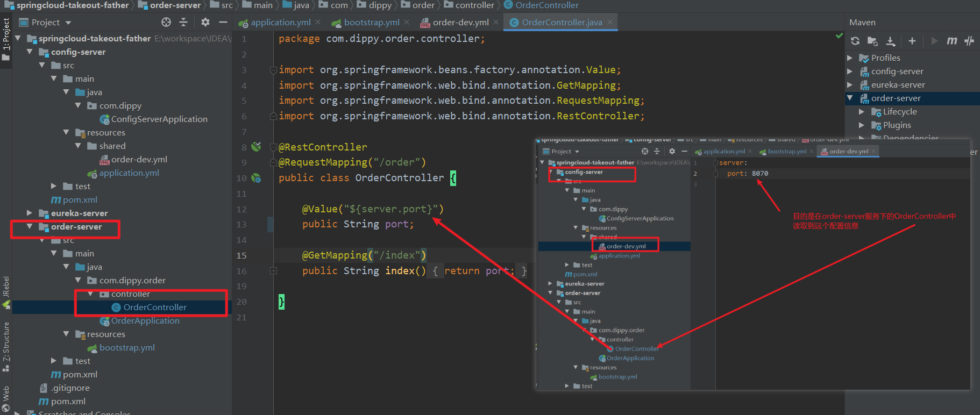Open the Web side tool window
The image size is (980, 415).
(x=6, y=398)
